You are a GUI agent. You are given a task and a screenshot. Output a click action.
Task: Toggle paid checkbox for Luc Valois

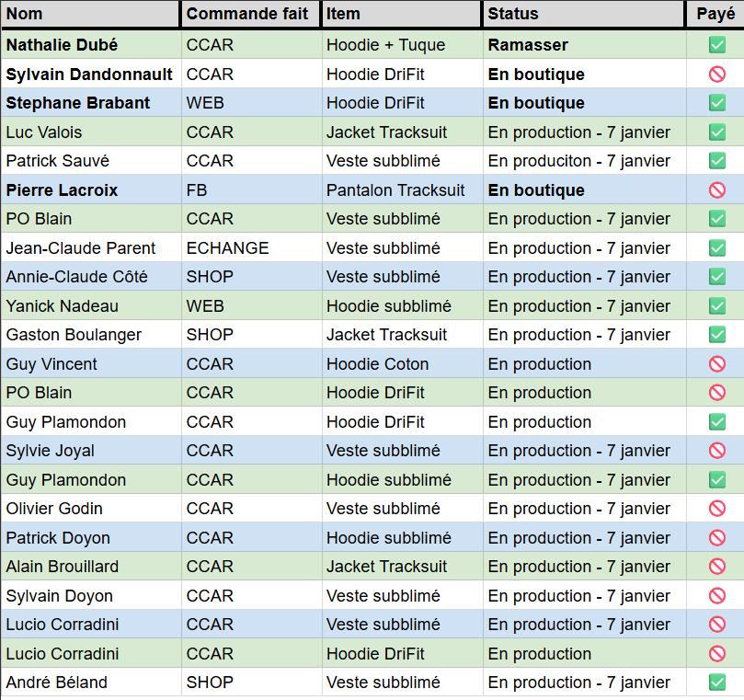point(717,132)
